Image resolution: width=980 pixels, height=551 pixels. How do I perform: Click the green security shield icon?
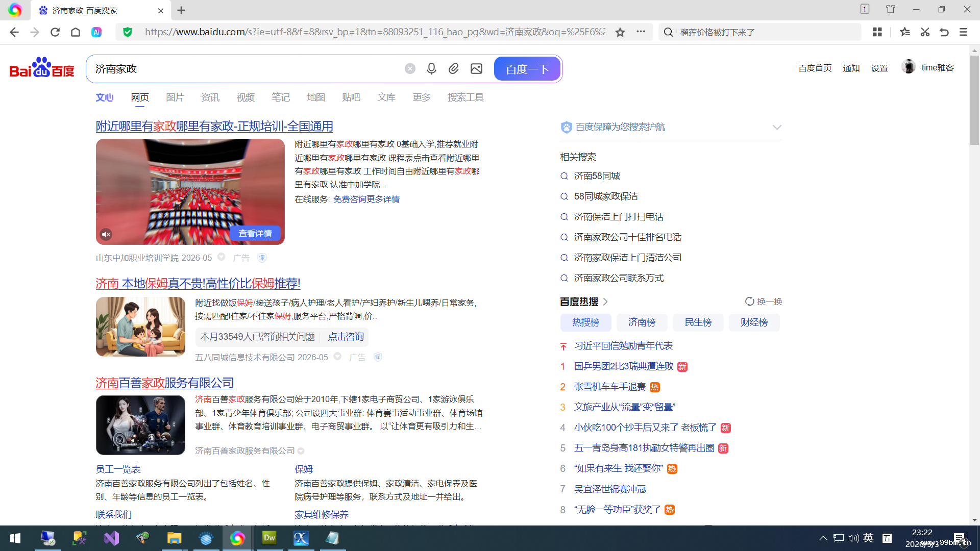[128, 32]
